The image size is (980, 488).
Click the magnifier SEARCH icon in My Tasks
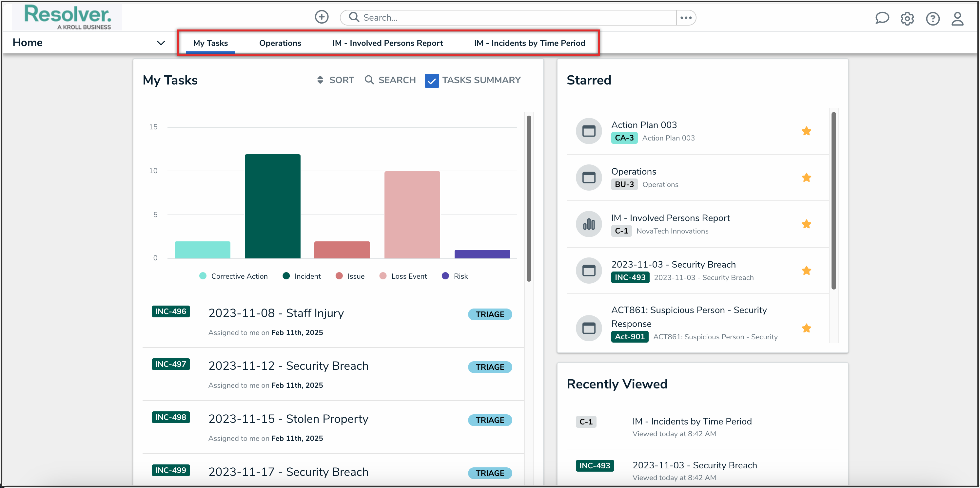(x=369, y=80)
